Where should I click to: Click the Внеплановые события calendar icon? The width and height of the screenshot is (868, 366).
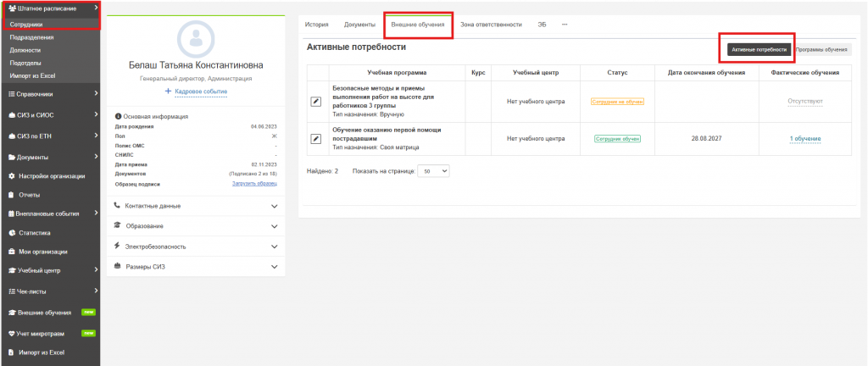coord(12,213)
